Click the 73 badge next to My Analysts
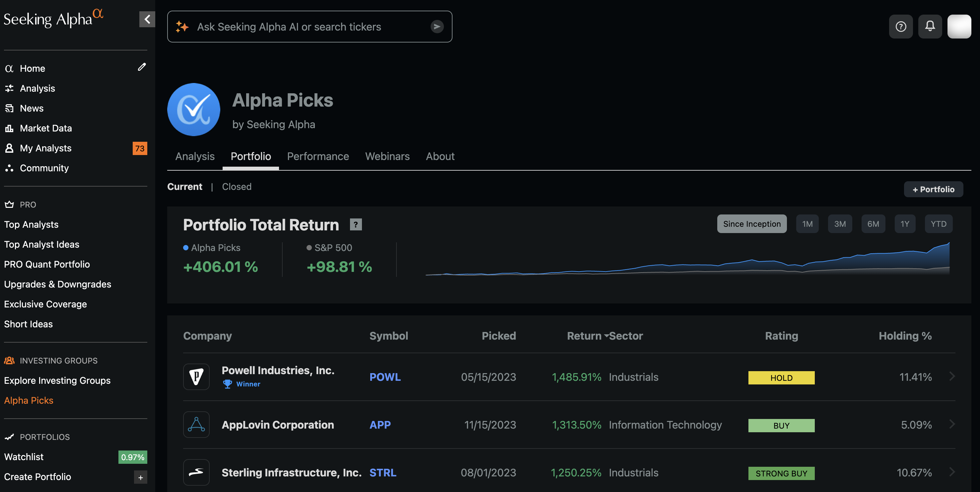Viewport: 980px width, 492px height. coord(140,148)
